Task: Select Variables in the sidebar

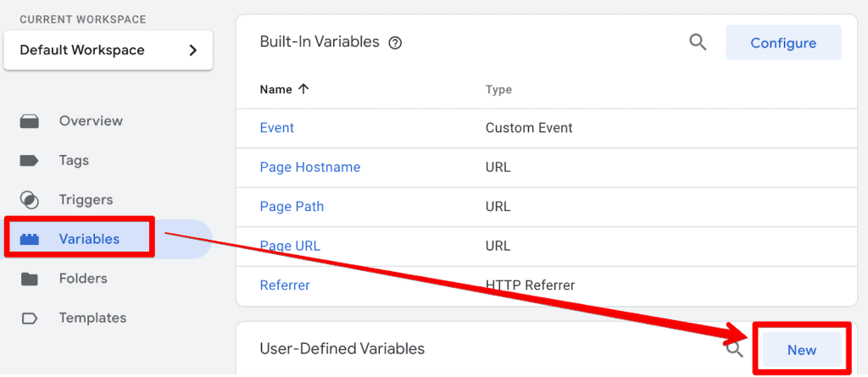Action: coord(89,239)
